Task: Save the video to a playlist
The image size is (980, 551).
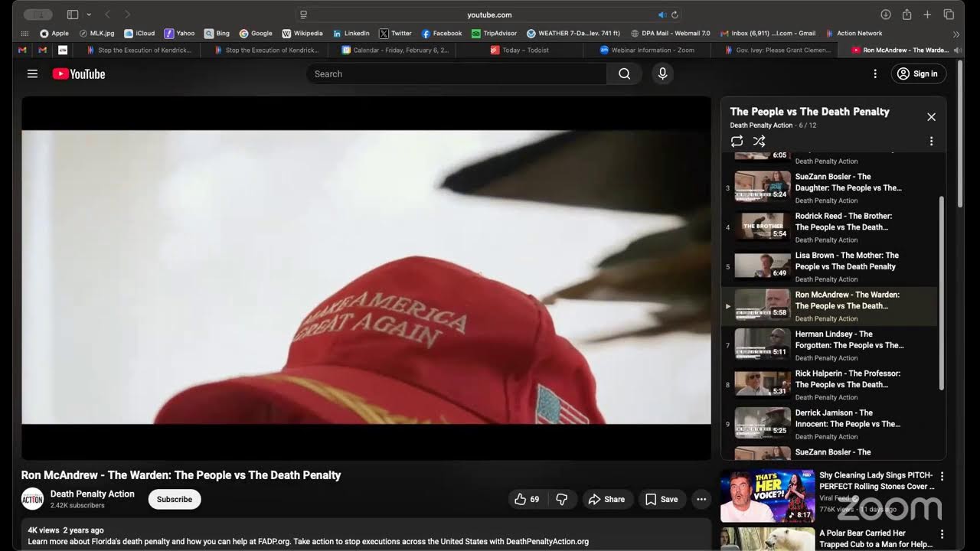Action: click(x=661, y=499)
